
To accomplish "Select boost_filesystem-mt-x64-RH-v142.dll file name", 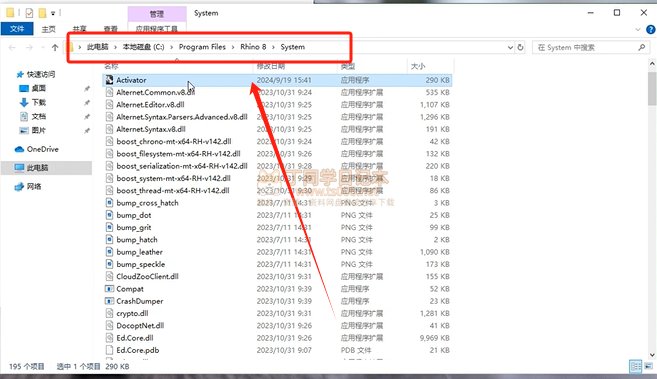I will click(x=178, y=154).
